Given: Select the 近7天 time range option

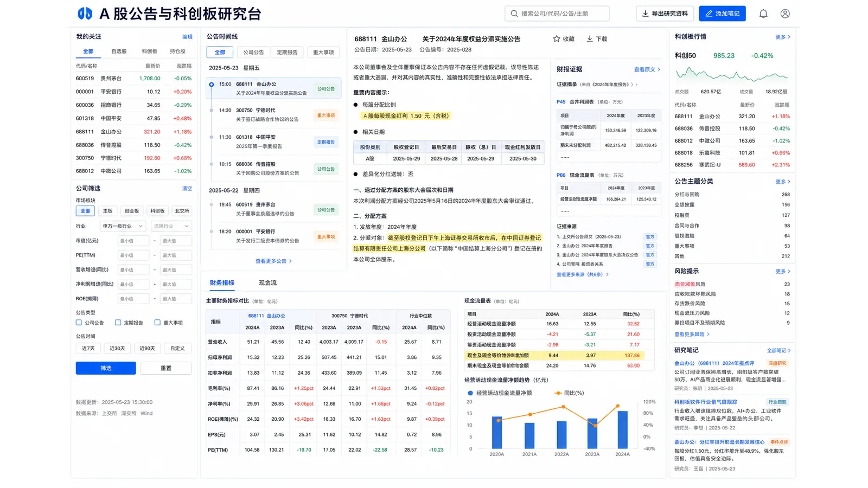Looking at the screenshot, I should tap(88, 349).
